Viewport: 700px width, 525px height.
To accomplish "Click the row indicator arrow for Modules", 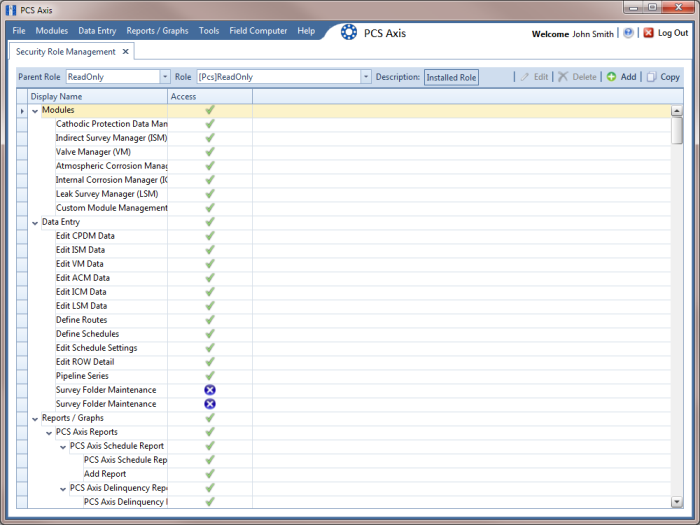I will (22, 110).
